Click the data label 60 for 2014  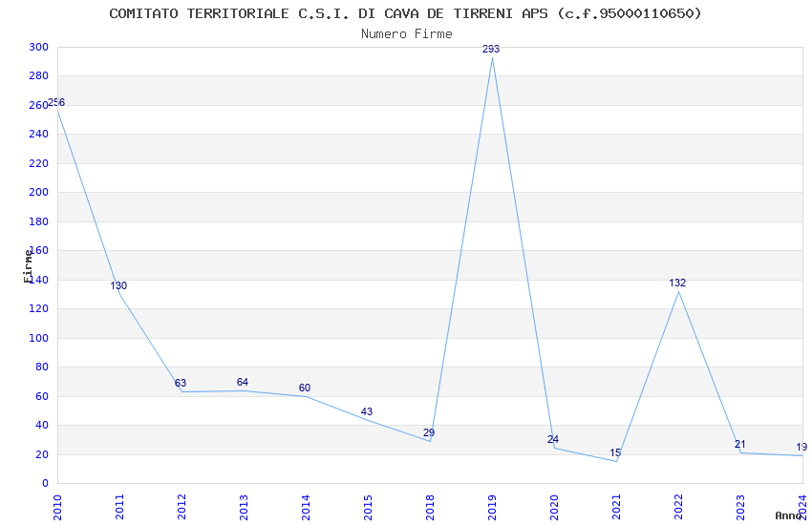[x=305, y=388]
